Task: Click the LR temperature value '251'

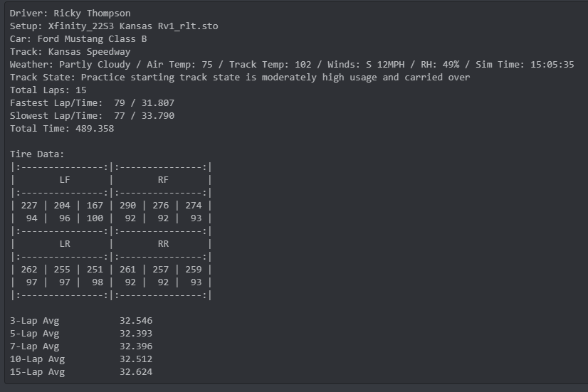Action: (95, 270)
